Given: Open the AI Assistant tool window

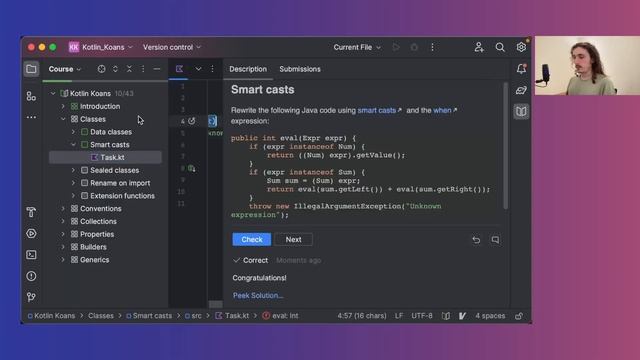Looking at the screenshot, I should click(x=521, y=90).
